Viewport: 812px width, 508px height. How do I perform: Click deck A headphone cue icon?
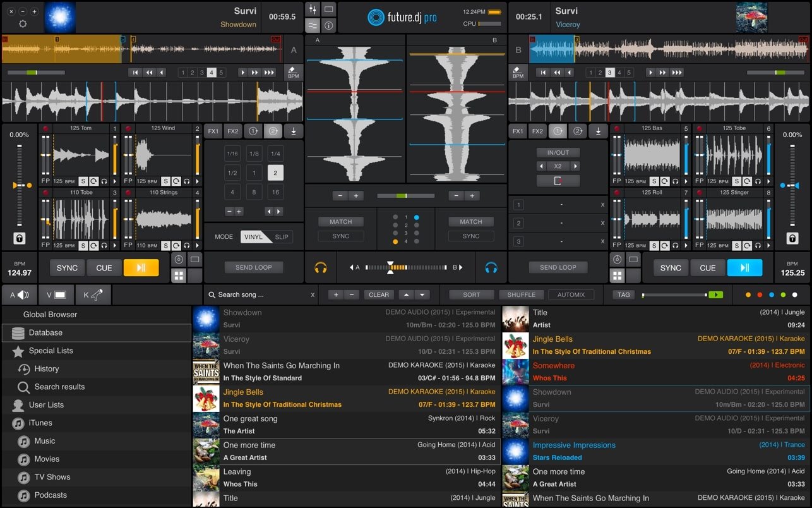(x=321, y=268)
